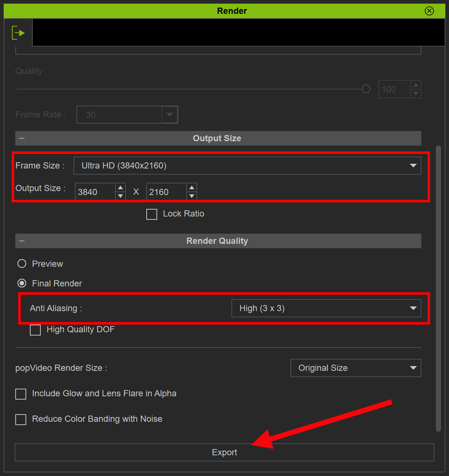The height and width of the screenshot is (476, 449).
Task: Click the green export render icon
Action: click(18, 33)
